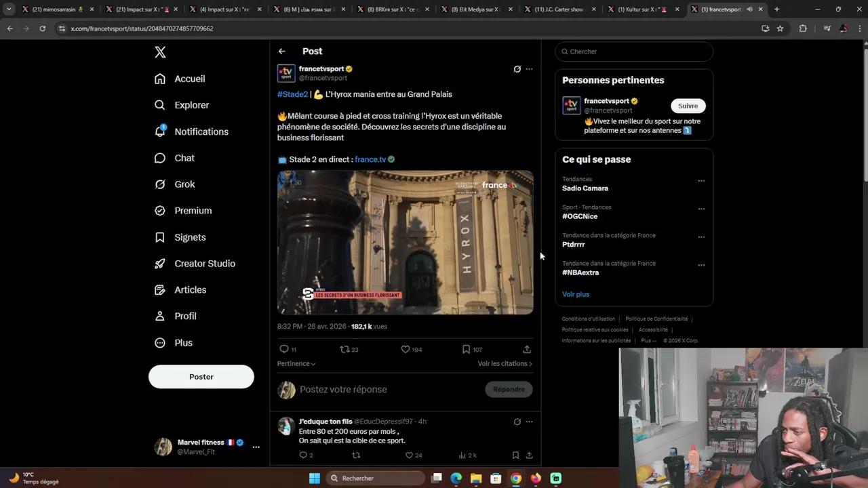Repost the EducDepressif97 reply
Viewport: 868px width, 488px height.
(x=356, y=455)
